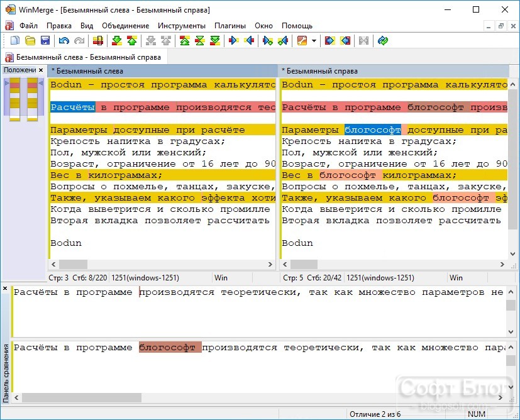Click the Select line difference icon
520x420 pixels.
[x=98, y=41]
